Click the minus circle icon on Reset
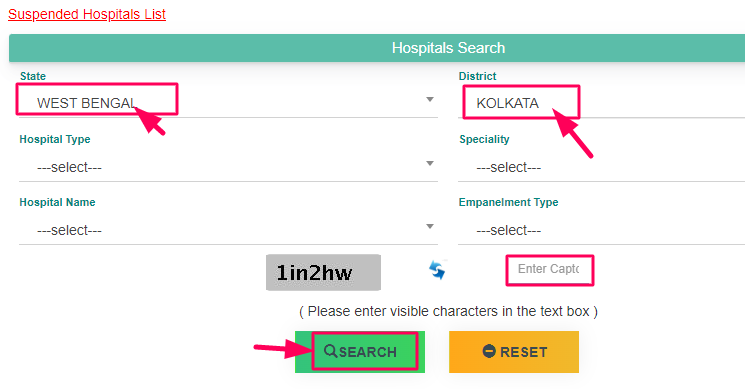The height and width of the screenshot is (389, 745). [x=489, y=351]
